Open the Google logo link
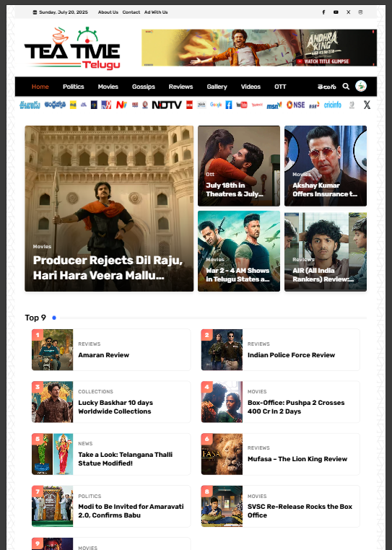This screenshot has width=392, height=550. pyautogui.click(x=216, y=105)
